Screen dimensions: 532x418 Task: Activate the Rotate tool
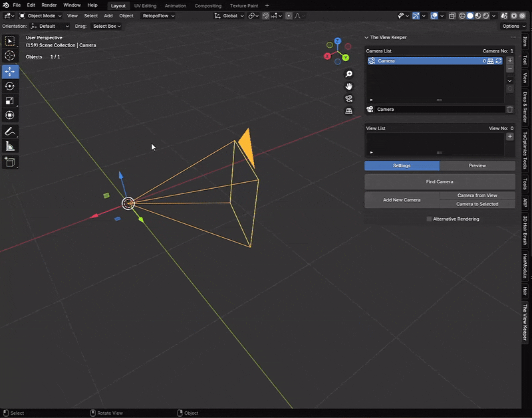[x=10, y=86]
